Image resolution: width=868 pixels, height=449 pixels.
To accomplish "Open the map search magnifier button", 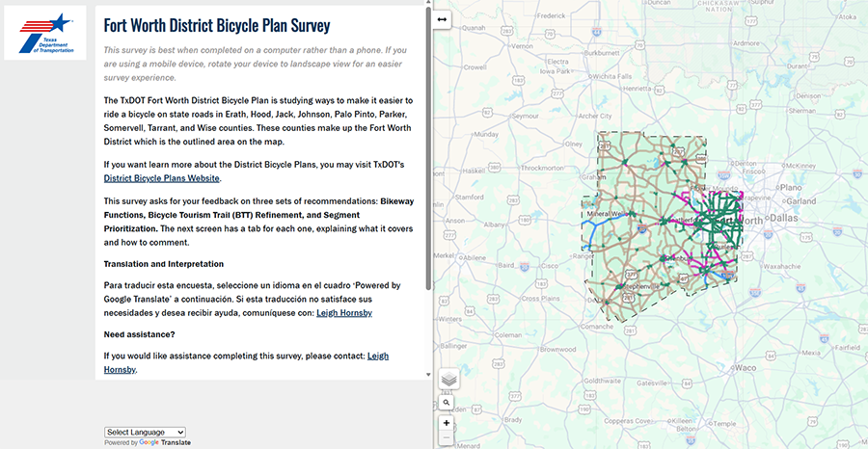I will click(447, 403).
